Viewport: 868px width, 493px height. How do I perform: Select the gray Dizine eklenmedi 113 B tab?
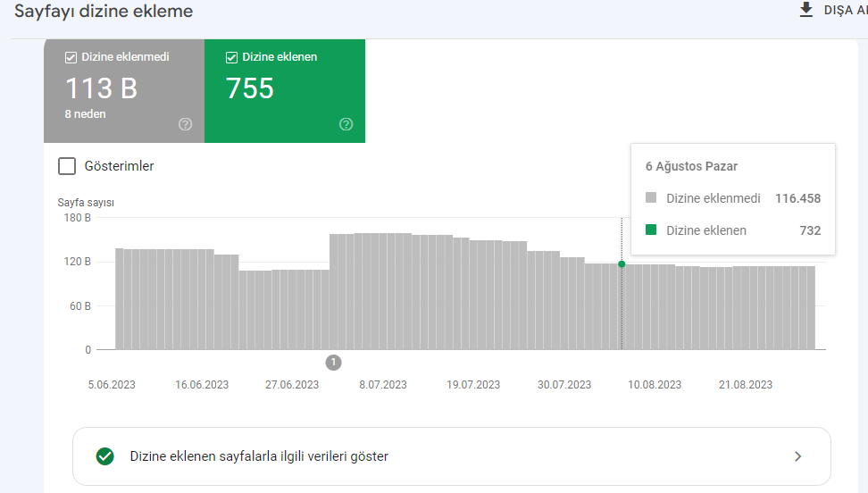click(x=124, y=91)
